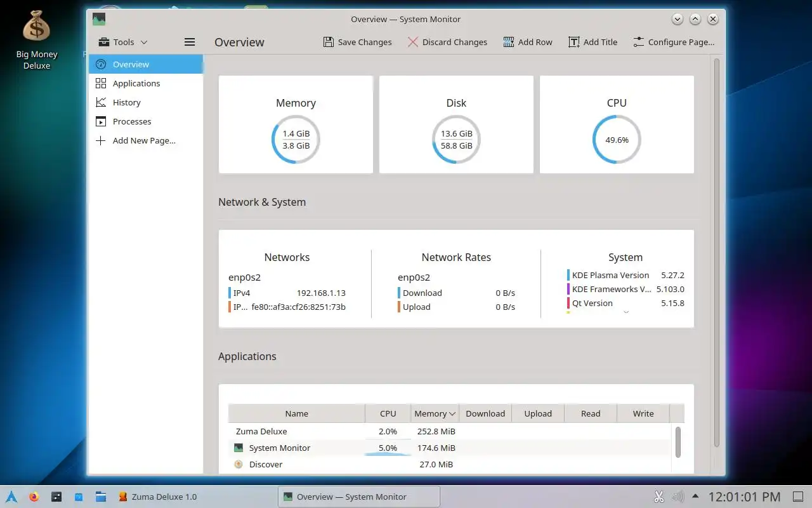Click the Network & System section title
This screenshot has height=508, width=812.
262,202
